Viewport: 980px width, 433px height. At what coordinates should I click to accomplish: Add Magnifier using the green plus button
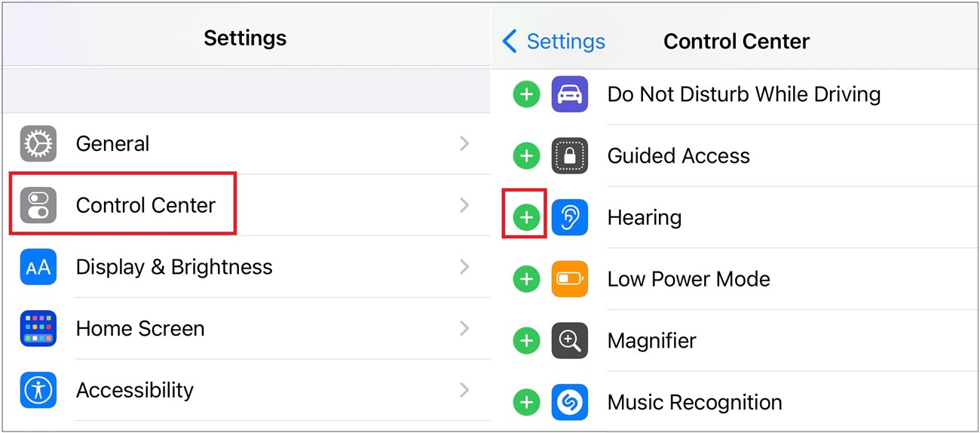click(x=526, y=341)
